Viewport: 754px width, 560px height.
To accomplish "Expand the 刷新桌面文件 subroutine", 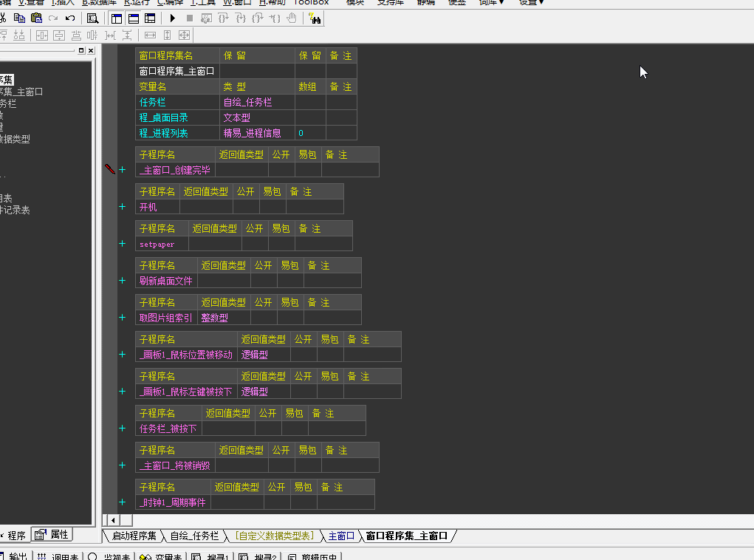I will (123, 281).
